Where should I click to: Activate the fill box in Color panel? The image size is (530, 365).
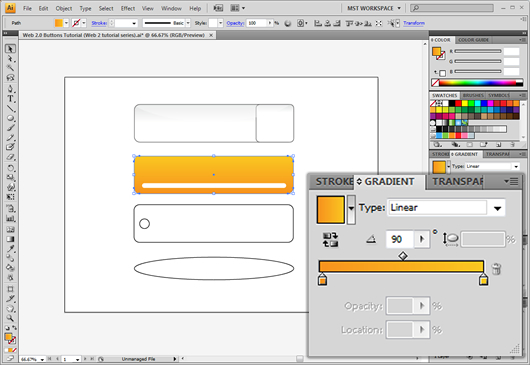tap(436, 52)
